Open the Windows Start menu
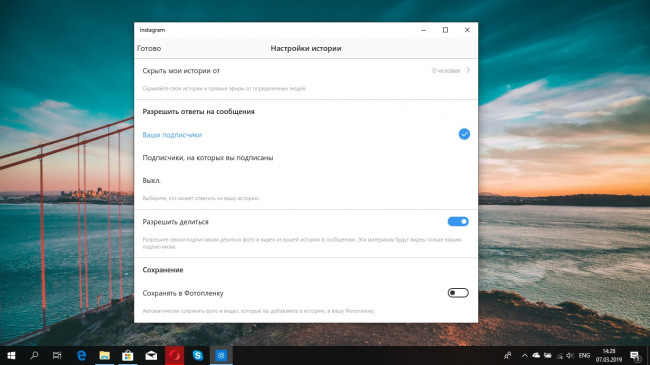Image resolution: width=650 pixels, height=365 pixels. pyautogui.click(x=11, y=355)
